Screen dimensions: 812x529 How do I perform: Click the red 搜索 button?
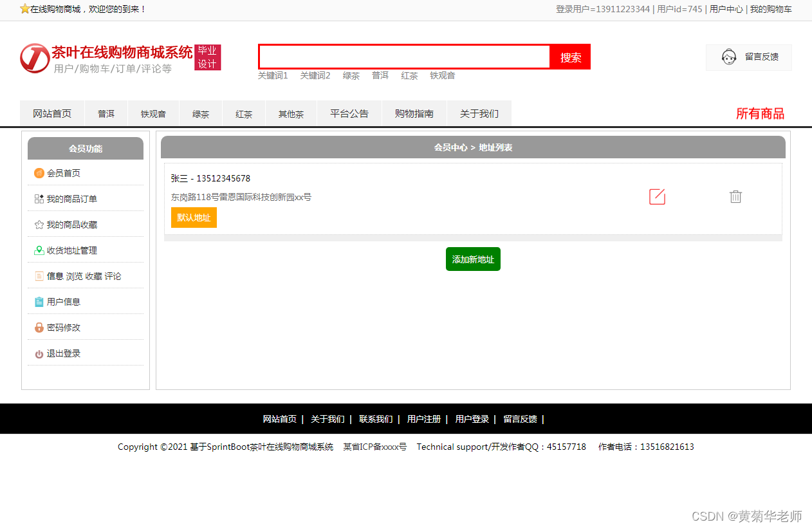point(571,57)
